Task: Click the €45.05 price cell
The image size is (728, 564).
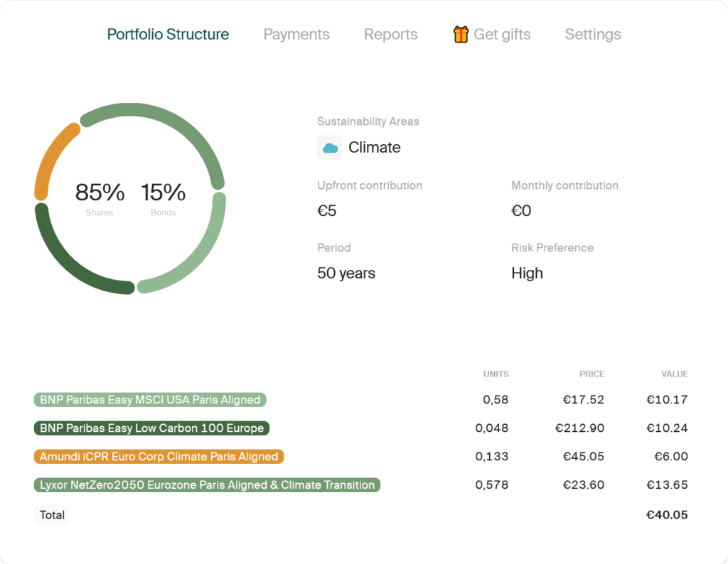Action: (584, 457)
